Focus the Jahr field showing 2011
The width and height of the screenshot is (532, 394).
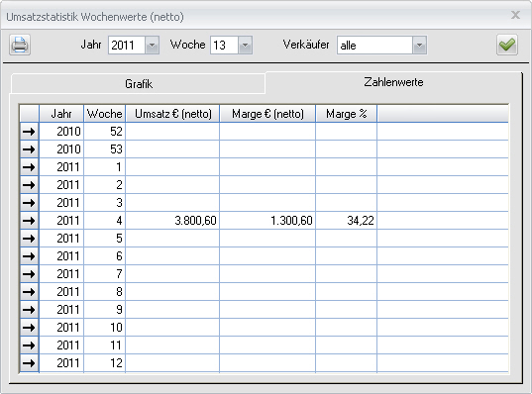(x=127, y=46)
